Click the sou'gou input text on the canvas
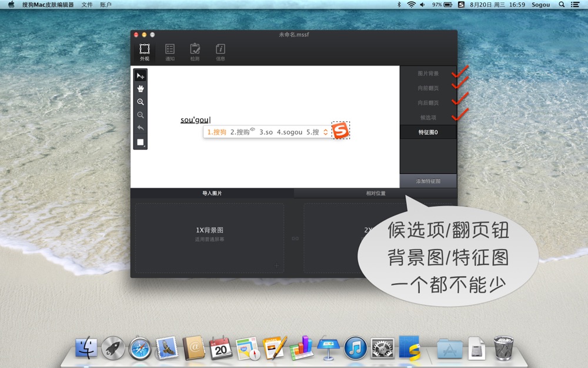Image resolution: width=588 pixels, height=368 pixels. (x=195, y=120)
